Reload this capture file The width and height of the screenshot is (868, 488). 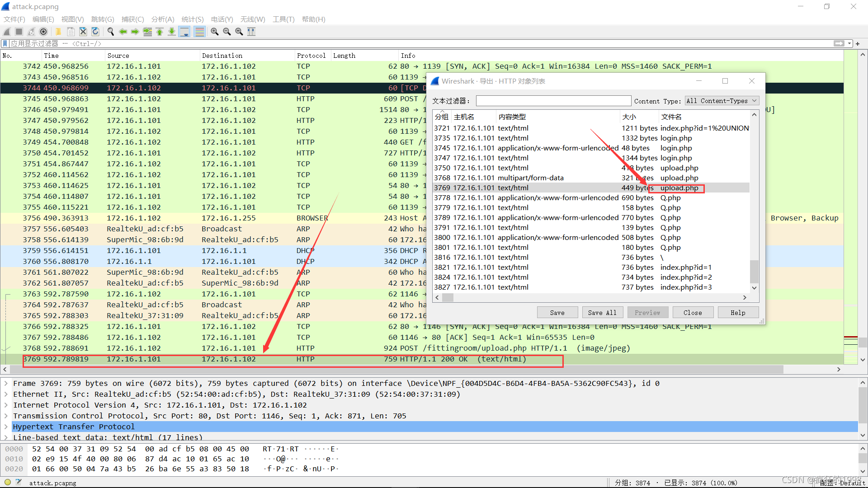[x=95, y=32]
